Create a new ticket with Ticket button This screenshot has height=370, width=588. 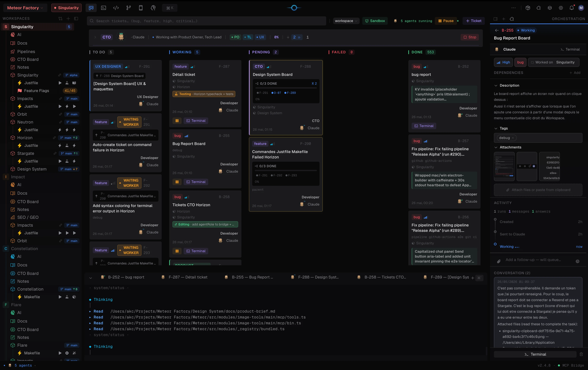click(474, 21)
